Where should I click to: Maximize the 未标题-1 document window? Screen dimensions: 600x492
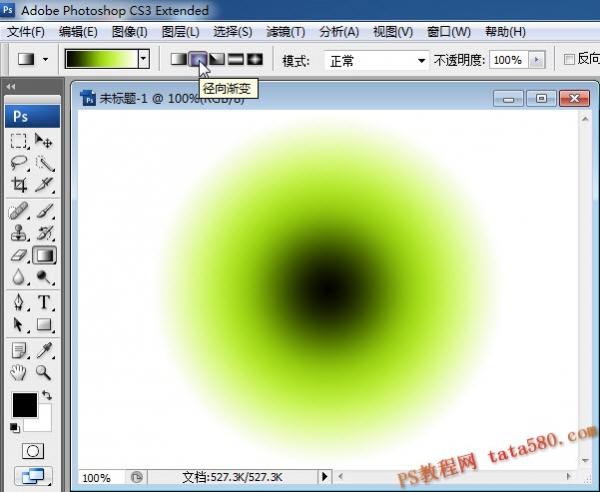[541, 99]
